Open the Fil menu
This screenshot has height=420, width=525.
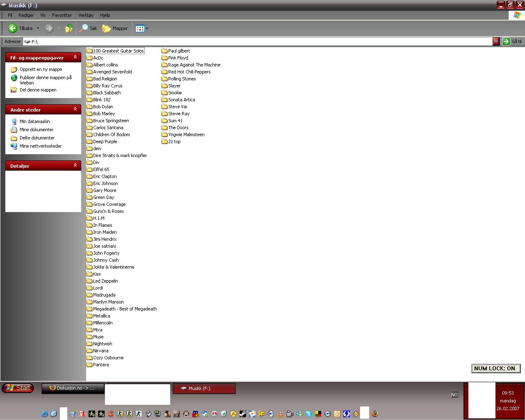[x=10, y=15]
